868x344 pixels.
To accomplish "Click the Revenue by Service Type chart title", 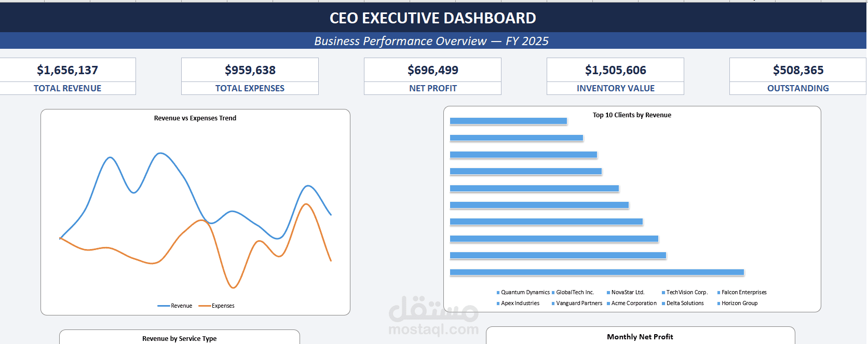I will 180,339.
